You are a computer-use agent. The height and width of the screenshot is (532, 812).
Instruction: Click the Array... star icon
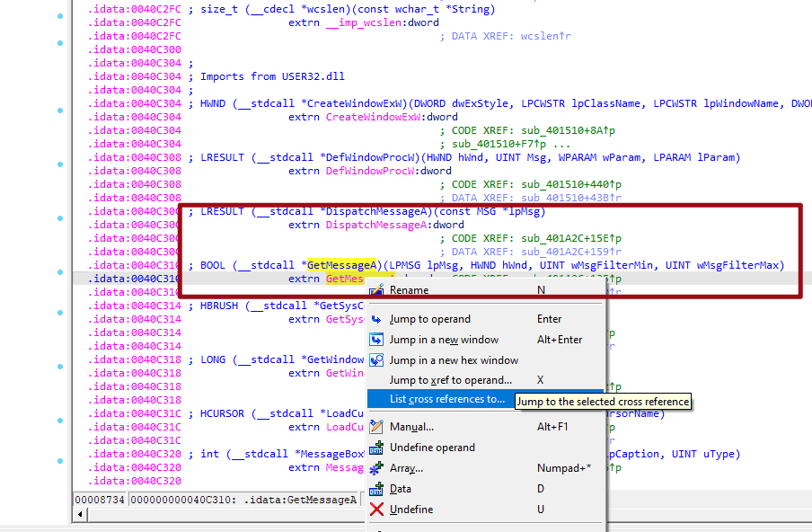(376, 468)
